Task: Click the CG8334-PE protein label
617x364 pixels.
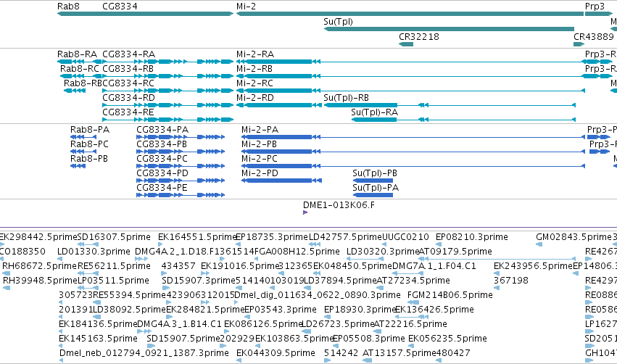Action: tap(162, 188)
